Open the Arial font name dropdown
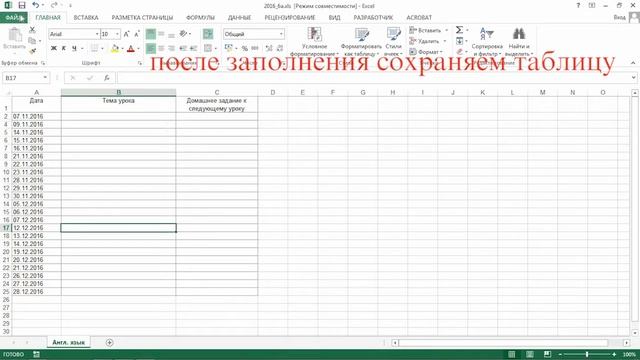The height and width of the screenshot is (360, 640). click(x=97, y=34)
